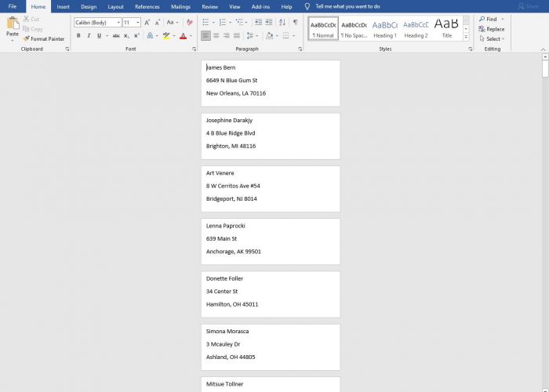Apply yellow text highlight color
The width and height of the screenshot is (549, 392).
coord(166,36)
